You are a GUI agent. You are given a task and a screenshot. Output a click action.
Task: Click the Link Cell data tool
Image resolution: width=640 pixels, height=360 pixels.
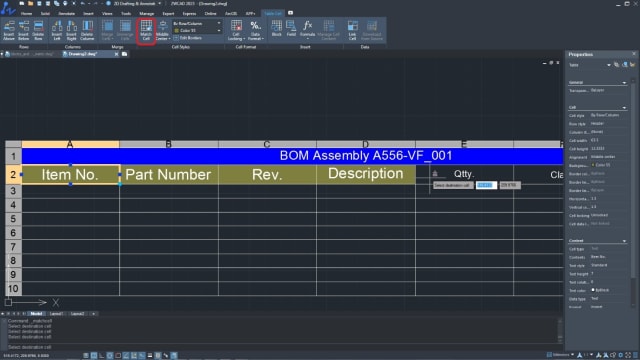pyautogui.click(x=352, y=30)
